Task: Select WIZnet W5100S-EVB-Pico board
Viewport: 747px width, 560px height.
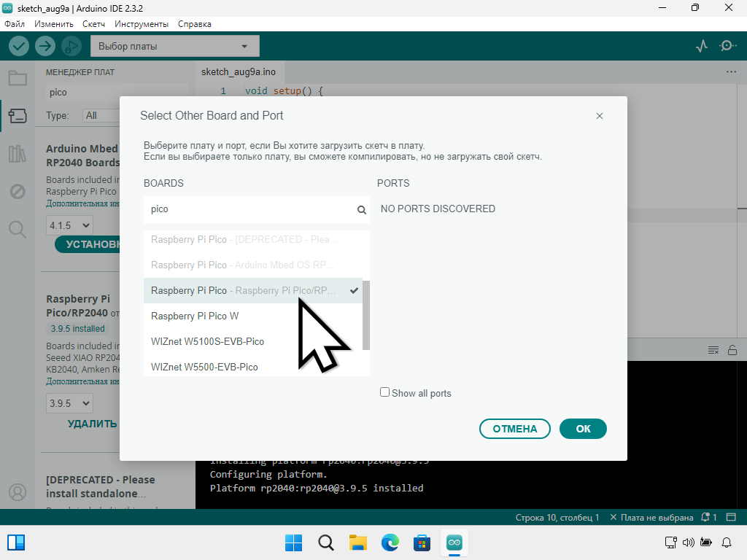Action: pyautogui.click(x=253, y=341)
